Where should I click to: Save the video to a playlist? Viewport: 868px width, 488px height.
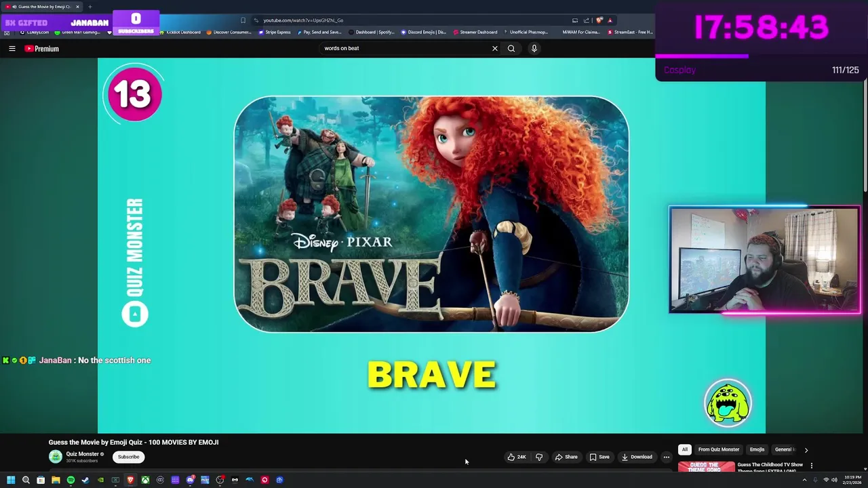point(599,457)
